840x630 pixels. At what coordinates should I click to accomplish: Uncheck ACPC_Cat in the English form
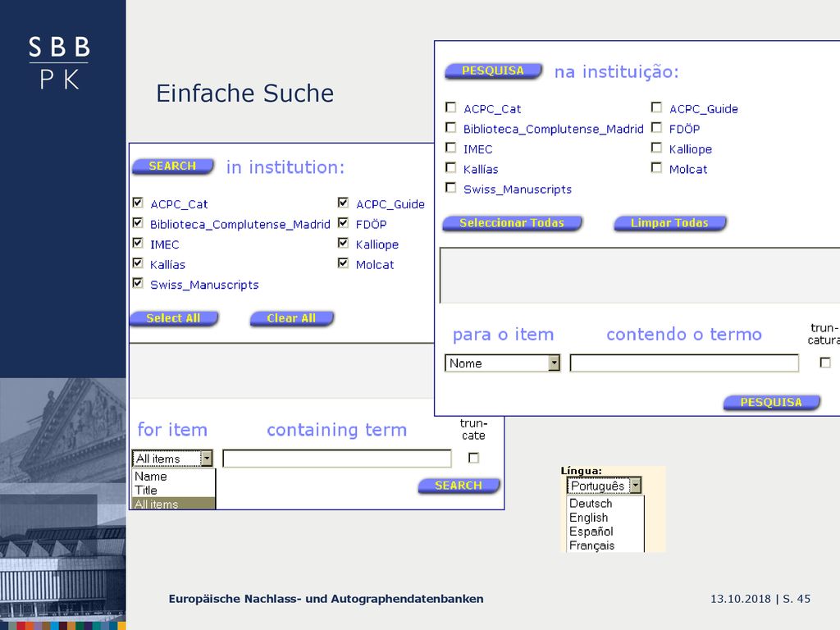click(138, 203)
